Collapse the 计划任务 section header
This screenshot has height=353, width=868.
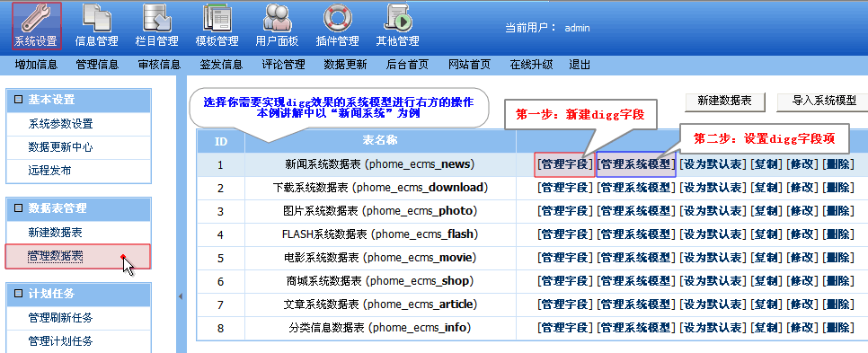pyautogui.click(x=78, y=294)
